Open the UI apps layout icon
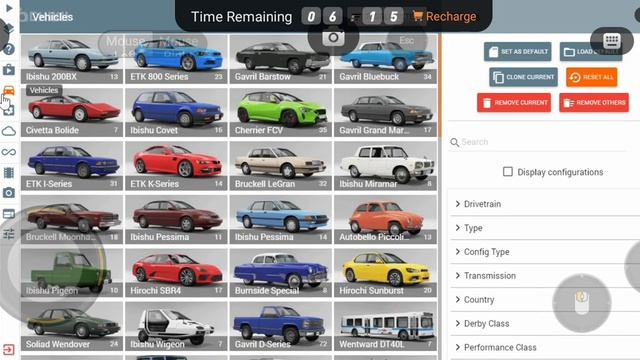Image resolution: width=640 pixels, height=360 pixels. [9, 213]
